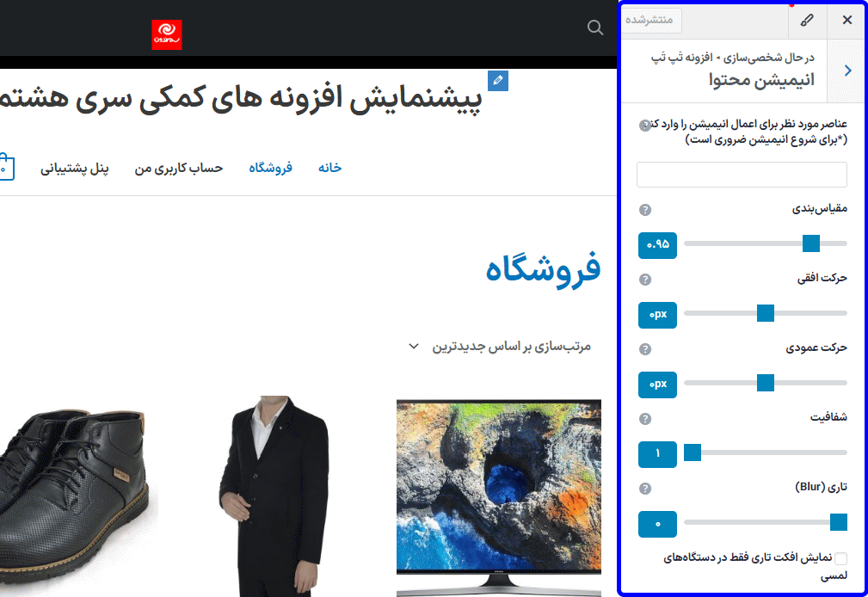This screenshot has width=868, height=597.
Task: Go to فروشگاه via the nav link
Action: click(269, 169)
